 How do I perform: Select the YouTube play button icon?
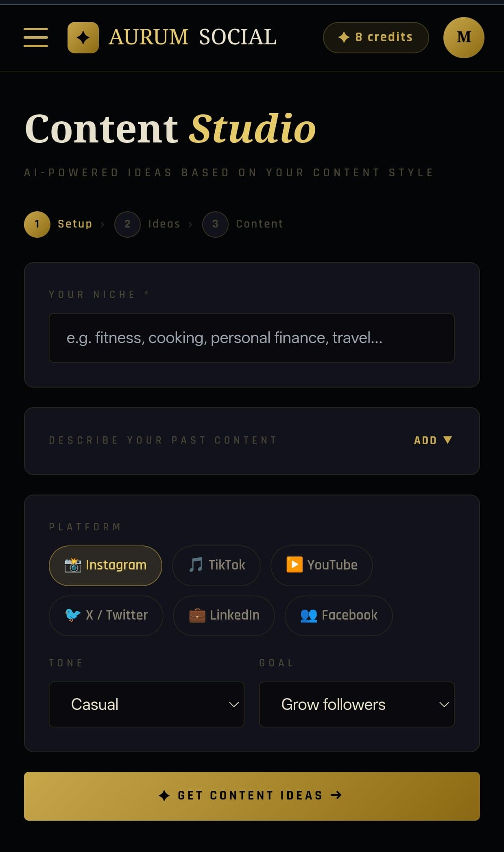pos(295,565)
